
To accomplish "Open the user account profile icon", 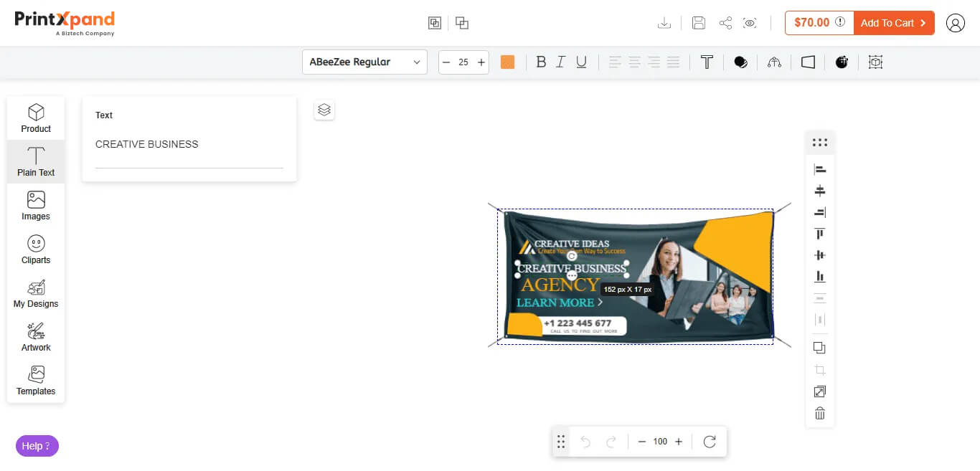I will [955, 23].
